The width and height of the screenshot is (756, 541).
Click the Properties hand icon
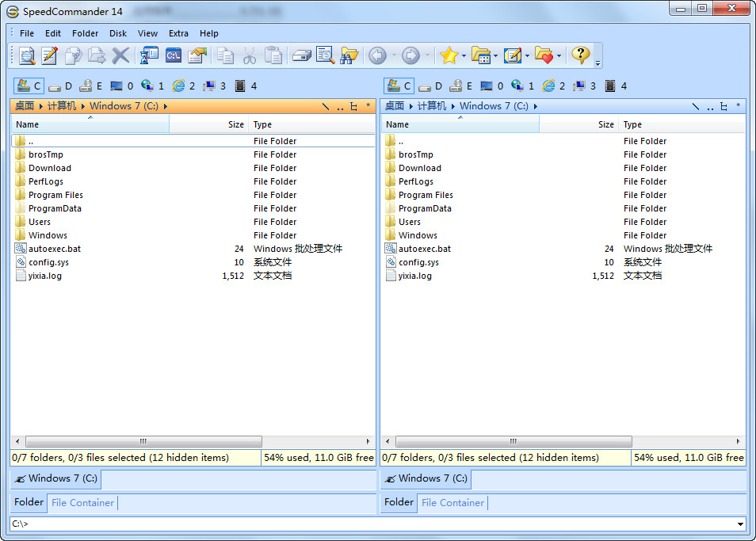tap(197, 55)
